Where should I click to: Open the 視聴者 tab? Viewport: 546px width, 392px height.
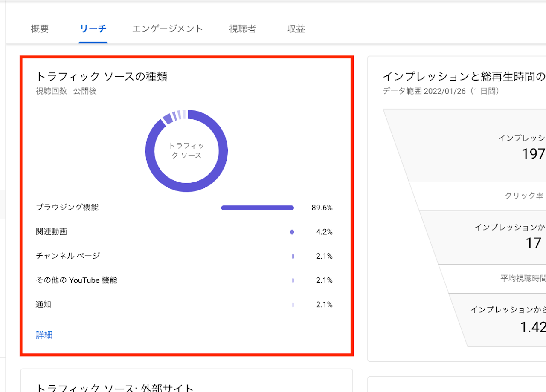pos(242,29)
